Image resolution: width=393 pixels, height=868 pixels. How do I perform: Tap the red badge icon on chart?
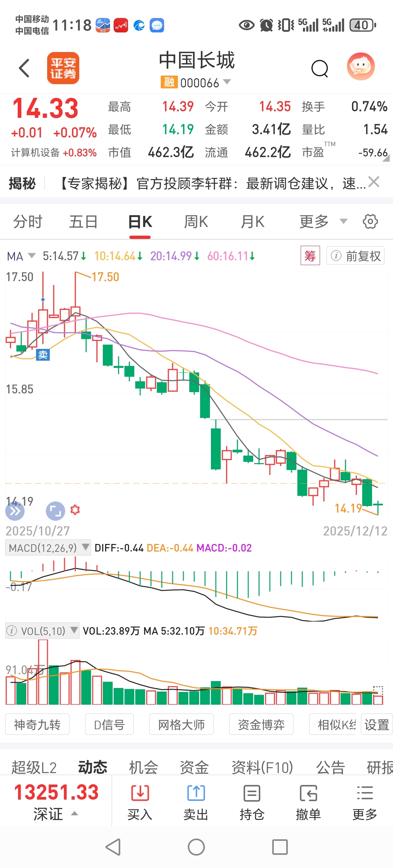tap(75, 510)
